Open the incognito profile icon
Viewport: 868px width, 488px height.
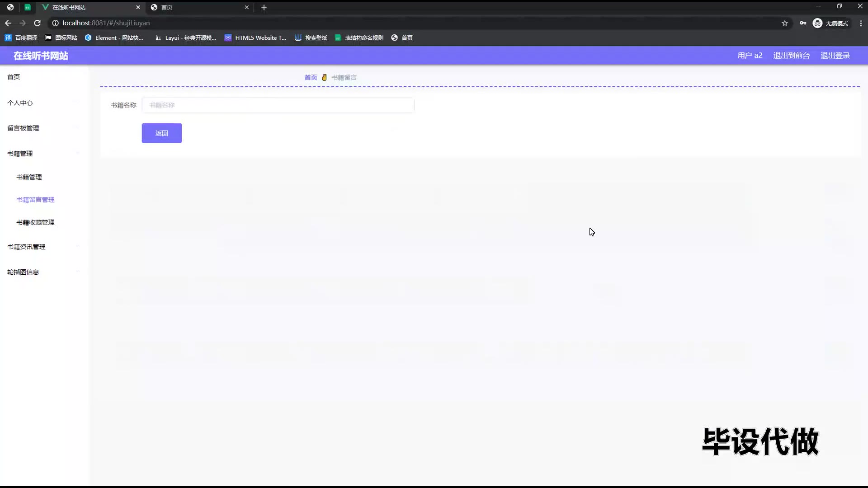pos(817,23)
